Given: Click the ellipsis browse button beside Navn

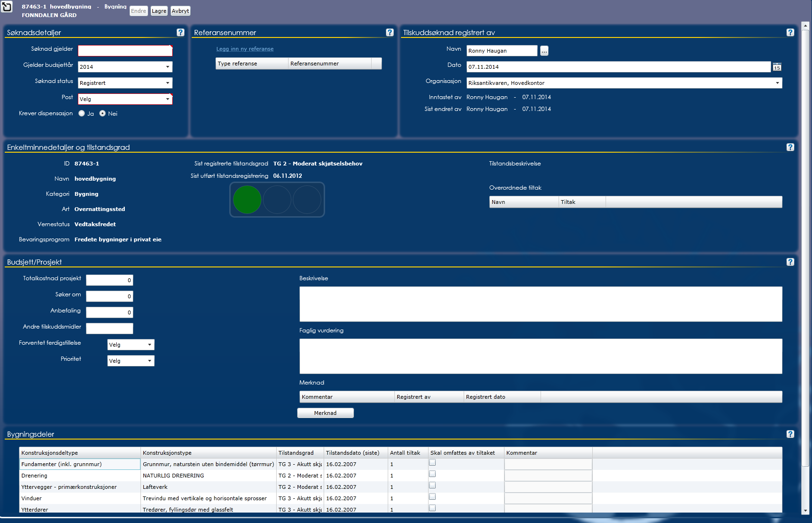Looking at the screenshot, I should point(544,51).
